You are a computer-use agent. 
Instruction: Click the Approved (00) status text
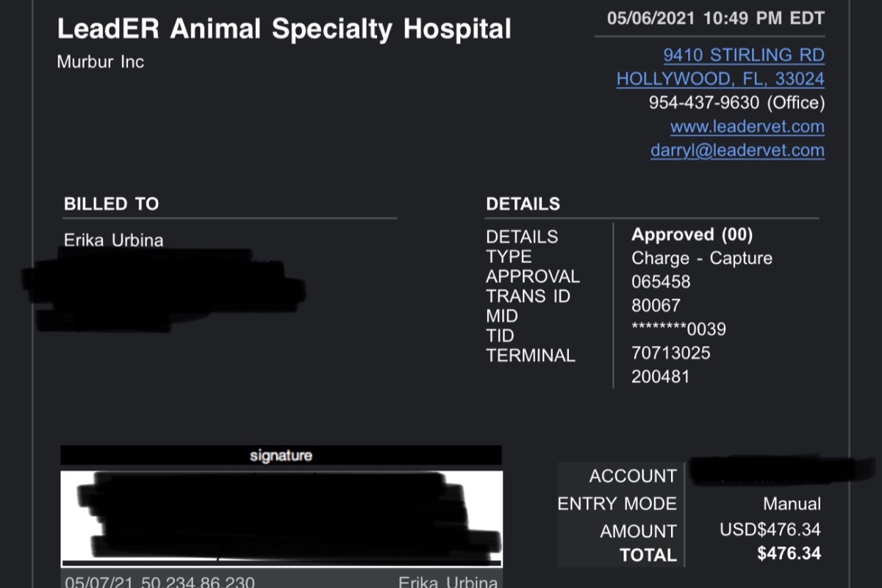tap(692, 235)
